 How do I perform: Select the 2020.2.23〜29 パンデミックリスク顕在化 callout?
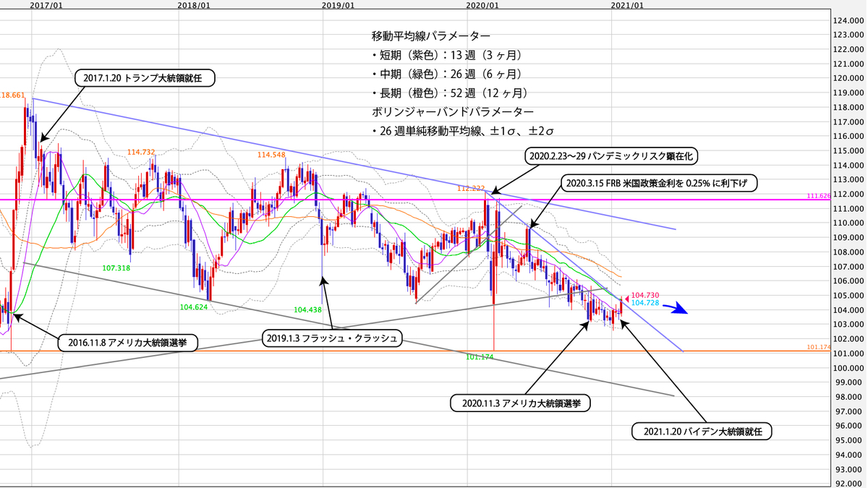pos(611,155)
